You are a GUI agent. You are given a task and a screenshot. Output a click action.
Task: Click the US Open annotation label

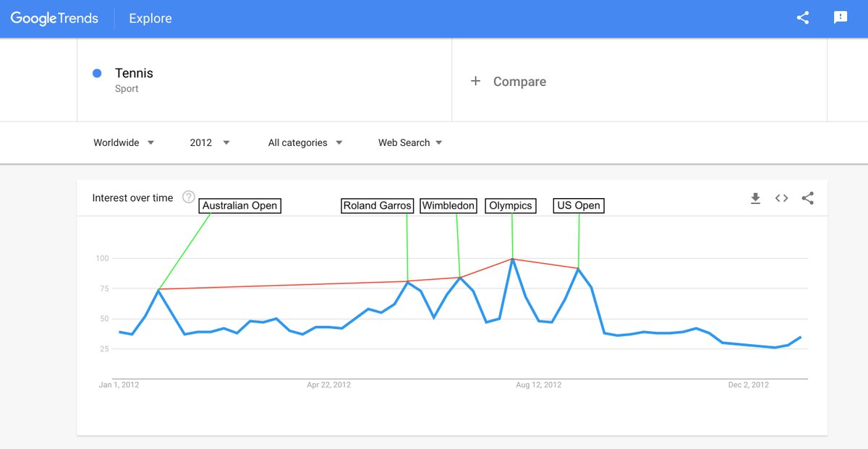click(579, 205)
